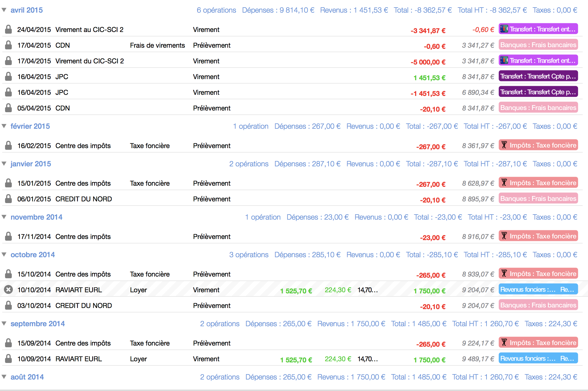Collapse the février 2015 section triangle
588x391 pixels.
[4, 126]
